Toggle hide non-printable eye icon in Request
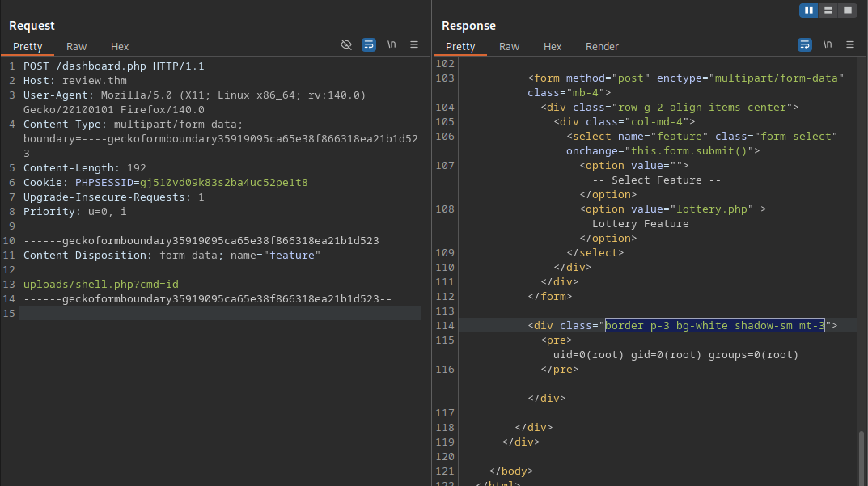 pyautogui.click(x=346, y=44)
